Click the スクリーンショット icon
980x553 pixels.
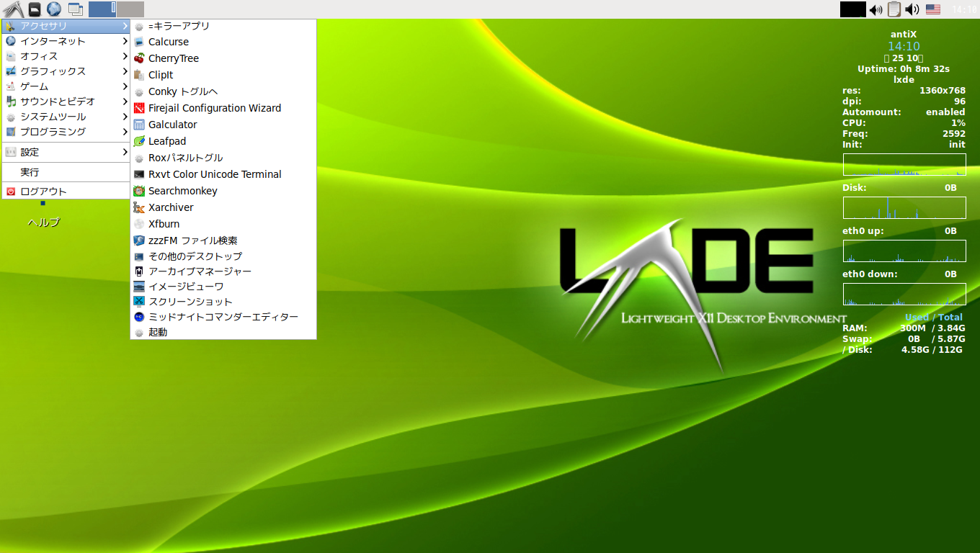click(139, 302)
